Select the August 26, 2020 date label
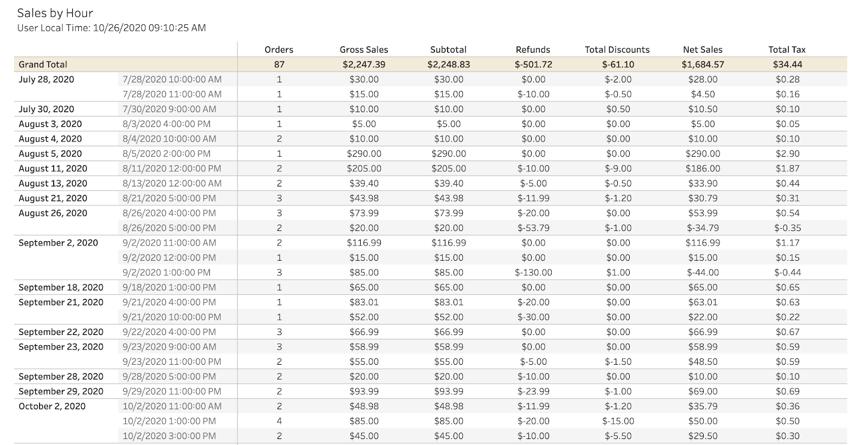 [x=53, y=213]
